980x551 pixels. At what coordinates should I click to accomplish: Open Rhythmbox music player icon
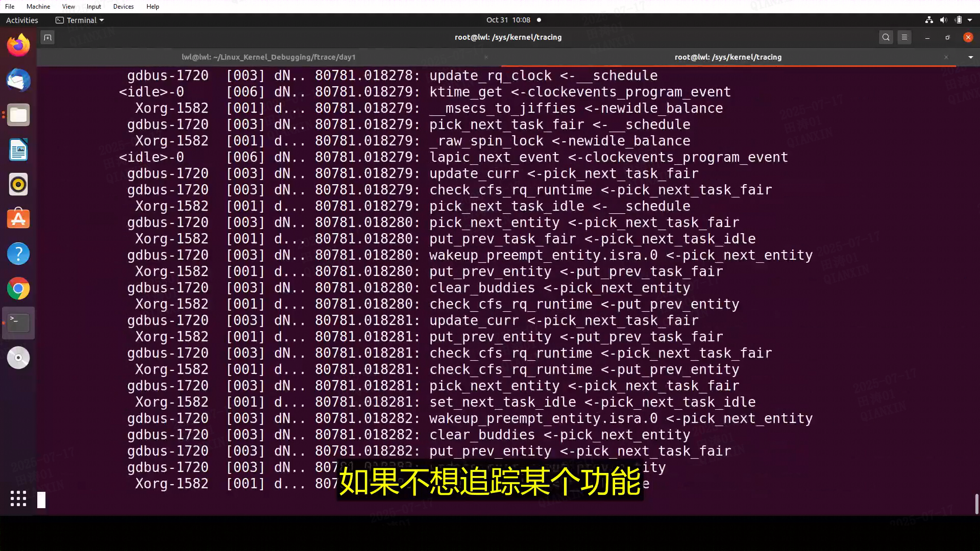coord(18,184)
